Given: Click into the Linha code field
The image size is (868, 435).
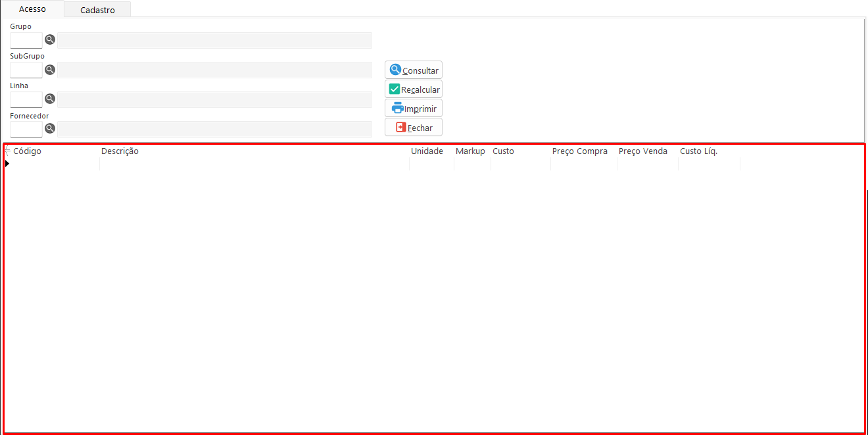Looking at the screenshot, I should [x=26, y=100].
